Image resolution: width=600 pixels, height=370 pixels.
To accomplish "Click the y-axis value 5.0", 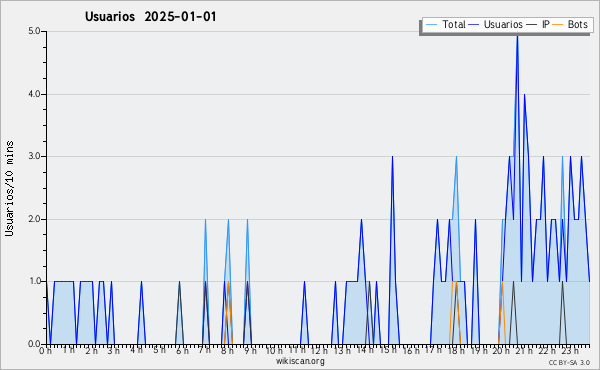I will (x=34, y=31).
